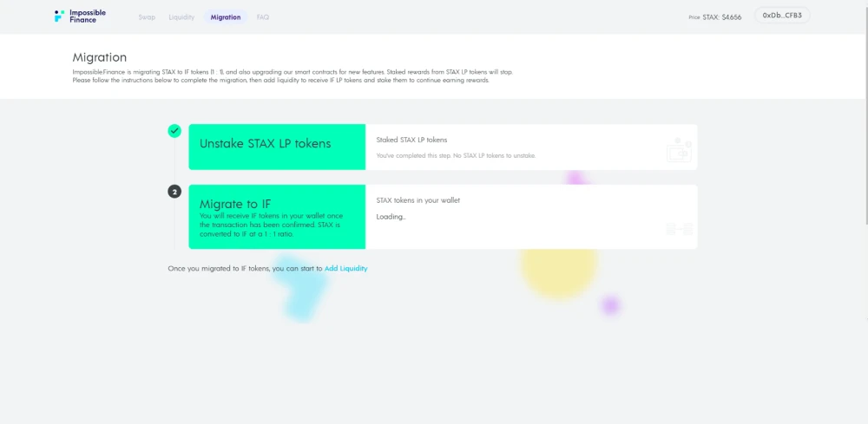Click the 'Staked STAX LP tokens' label

[x=411, y=140]
